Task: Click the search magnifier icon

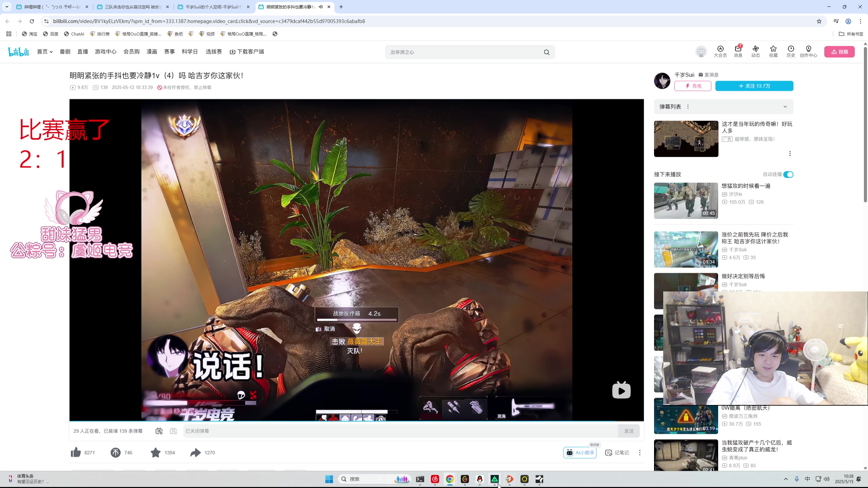Action: click(x=547, y=52)
